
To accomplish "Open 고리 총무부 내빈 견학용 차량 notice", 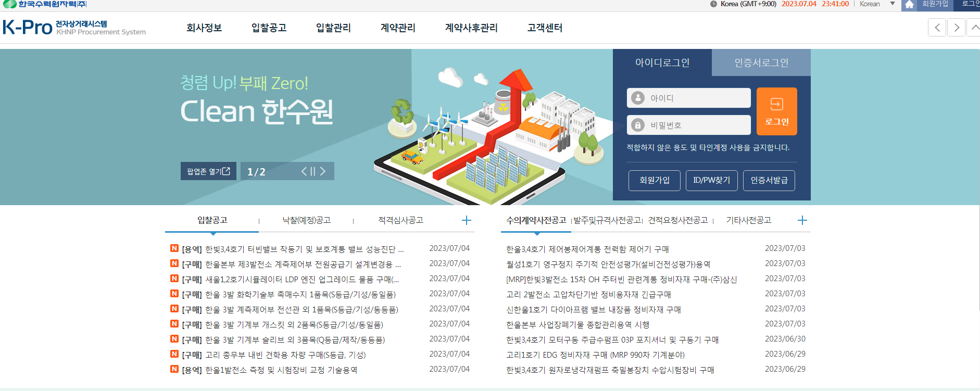I will 274,355.
